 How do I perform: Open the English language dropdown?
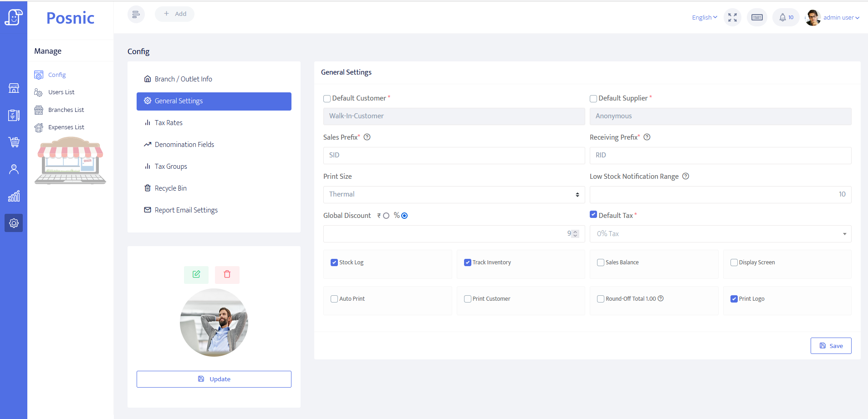point(704,17)
